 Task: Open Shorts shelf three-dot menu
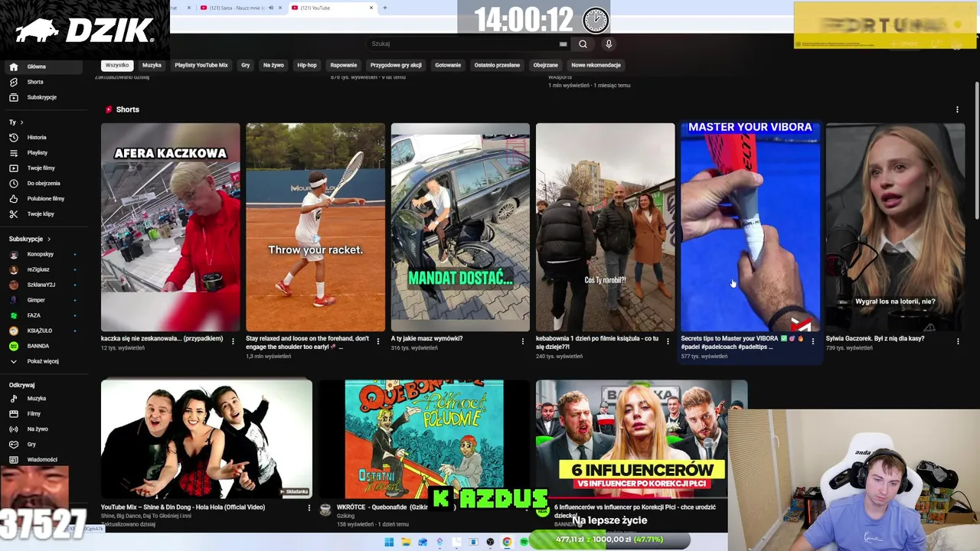957,109
